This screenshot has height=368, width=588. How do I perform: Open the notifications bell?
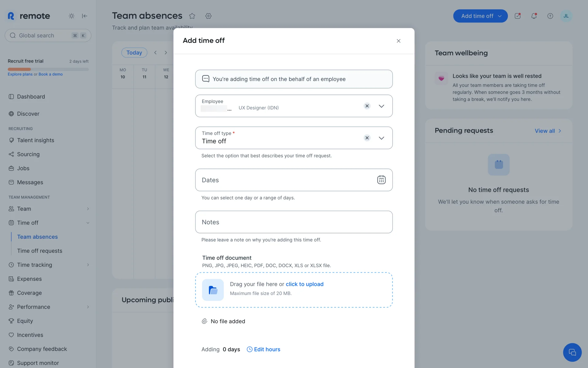pos(534,16)
